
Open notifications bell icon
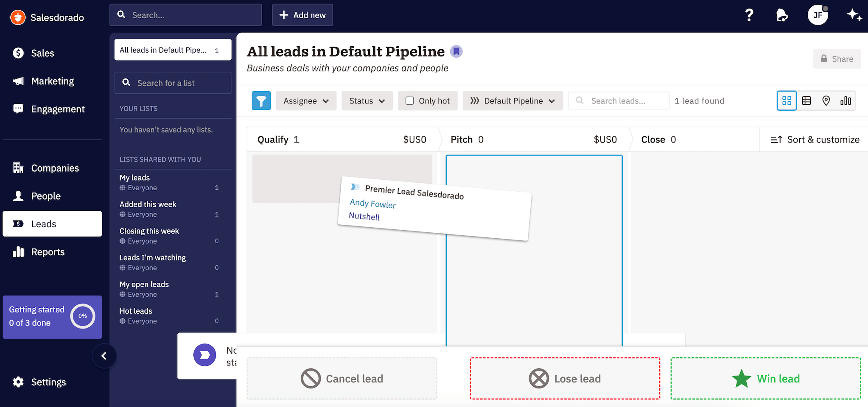pyautogui.click(x=781, y=15)
